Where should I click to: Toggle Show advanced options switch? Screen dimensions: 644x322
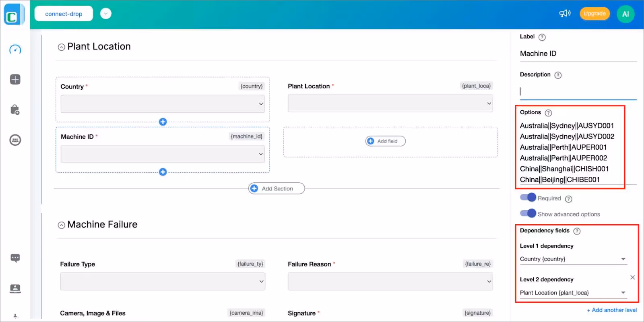click(x=528, y=213)
